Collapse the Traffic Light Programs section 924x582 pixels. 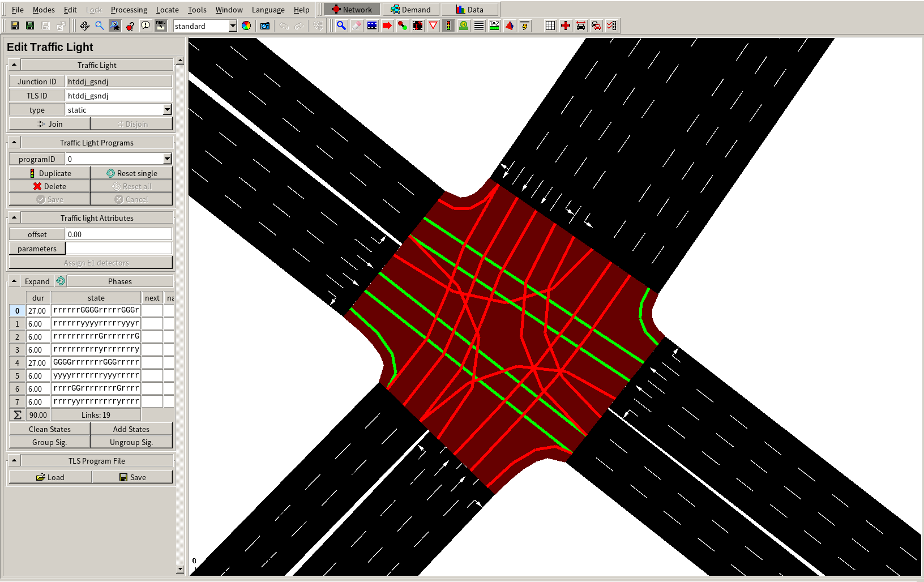(x=14, y=143)
